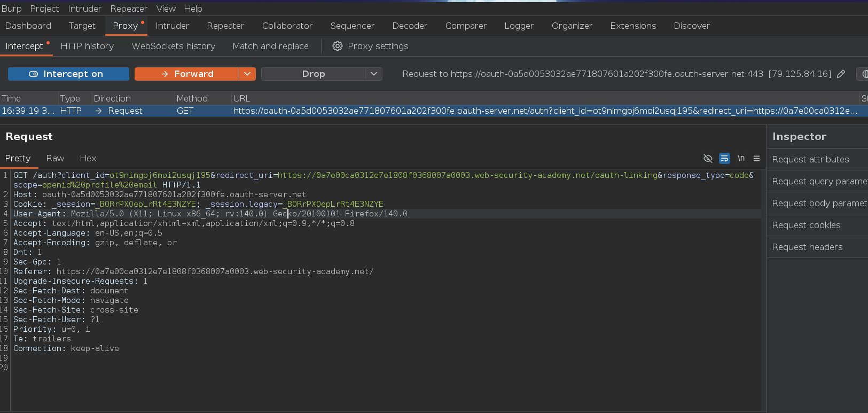Click the User-Agent header line
This screenshot has height=413, width=868.
210,214
